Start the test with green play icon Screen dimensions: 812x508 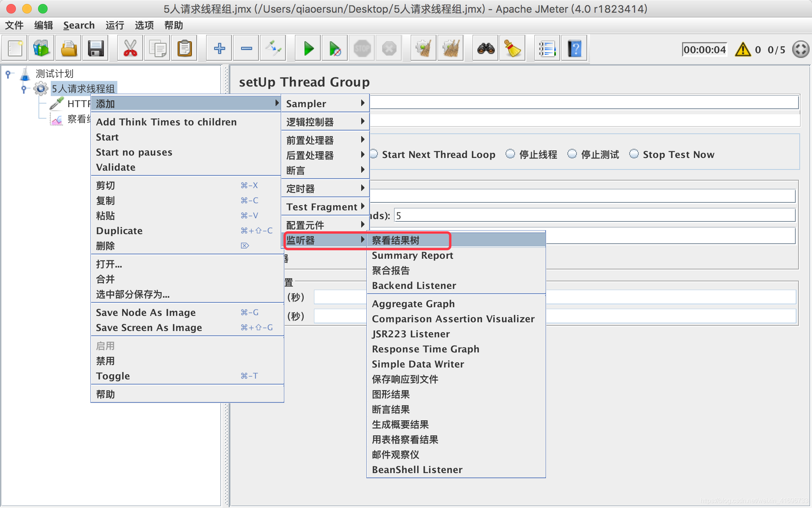pos(308,49)
